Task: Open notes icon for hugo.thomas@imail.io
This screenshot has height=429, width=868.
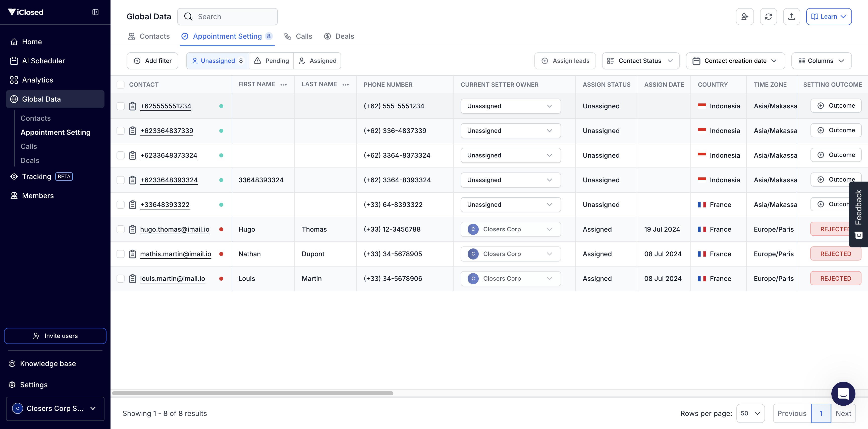Action: tap(133, 229)
